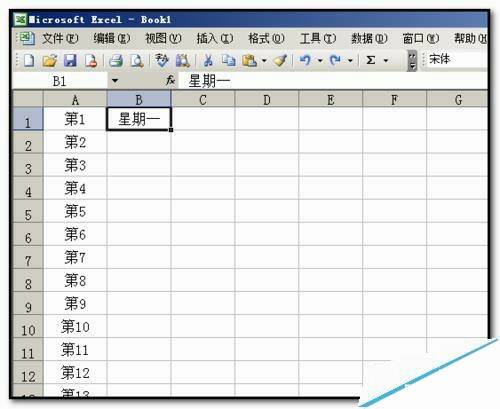
Task: Open the 宋体 font name box
Action: pos(458,60)
